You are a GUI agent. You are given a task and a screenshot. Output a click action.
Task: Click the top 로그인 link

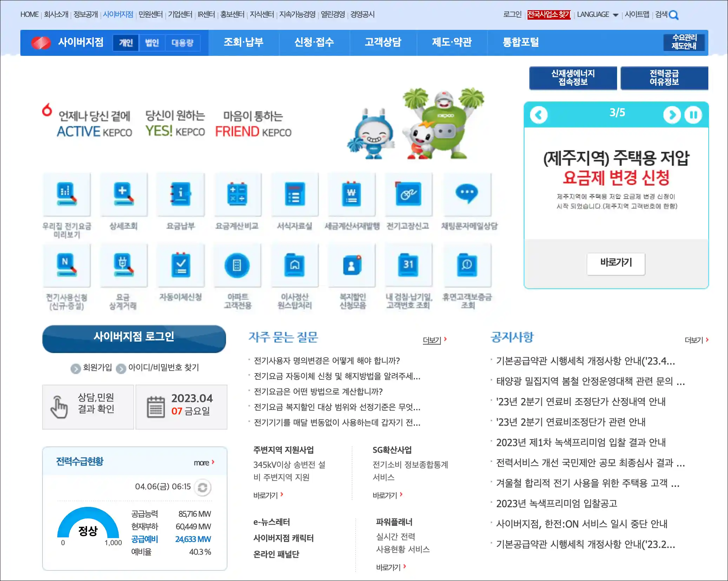pyautogui.click(x=512, y=15)
